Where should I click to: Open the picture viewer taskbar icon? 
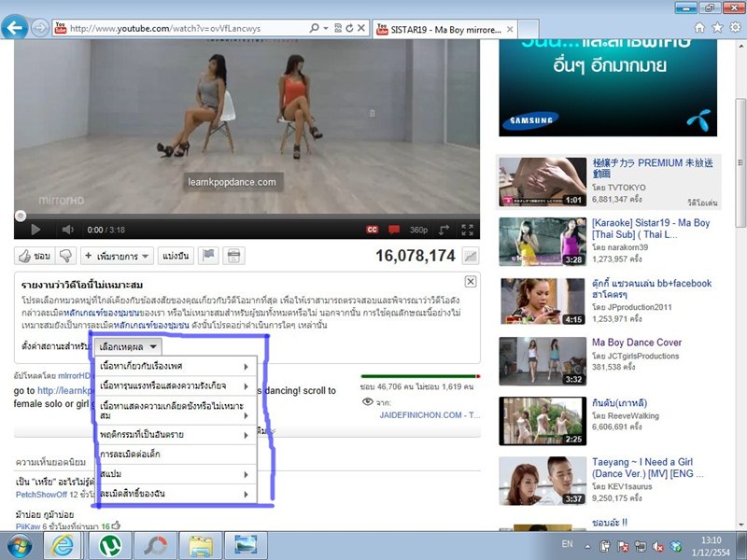coord(246,546)
